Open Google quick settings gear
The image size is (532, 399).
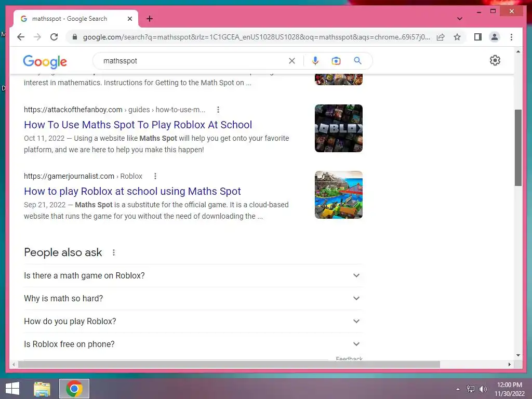coord(495,60)
